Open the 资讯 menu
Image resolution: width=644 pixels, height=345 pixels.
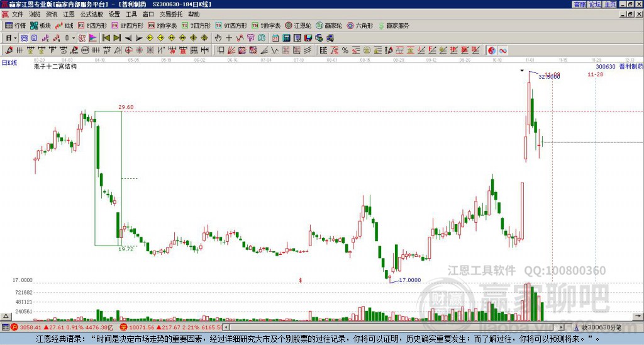point(52,14)
